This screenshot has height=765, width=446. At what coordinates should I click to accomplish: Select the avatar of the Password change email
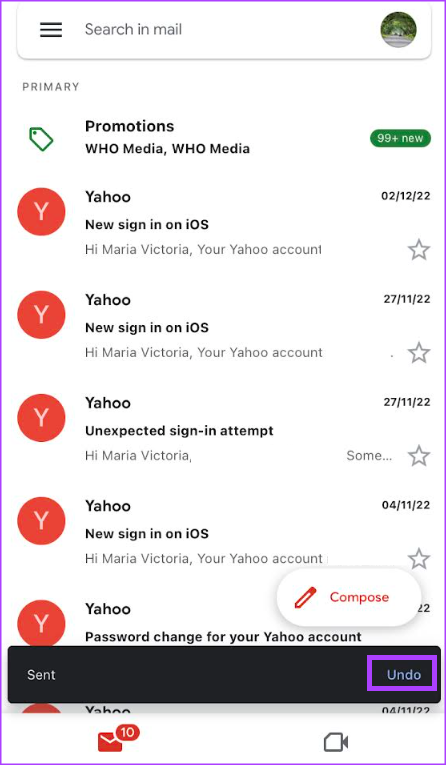point(41,624)
